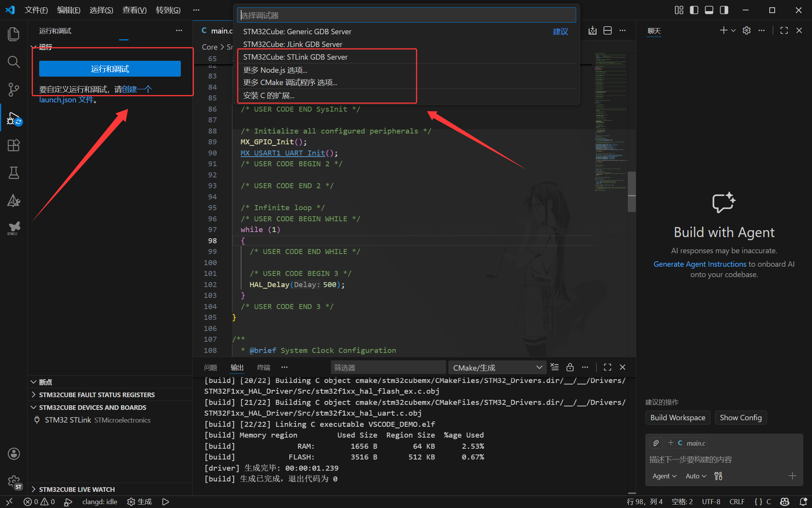Viewport: 812px width, 508px height.
Task: Click the Generate Agent Instructions link
Action: (x=700, y=264)
